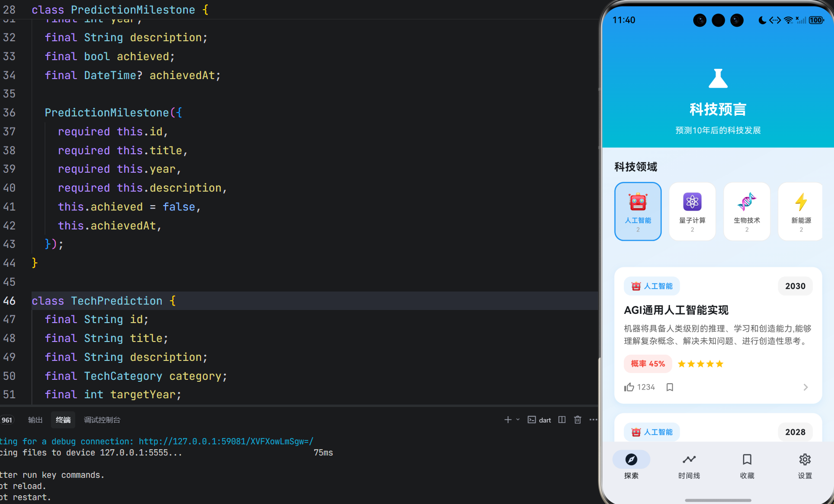The width and height of the screenshot is (834, 504).
Task: Click the 11:40 clock in the phone status bar
Action: click(624, 20)
